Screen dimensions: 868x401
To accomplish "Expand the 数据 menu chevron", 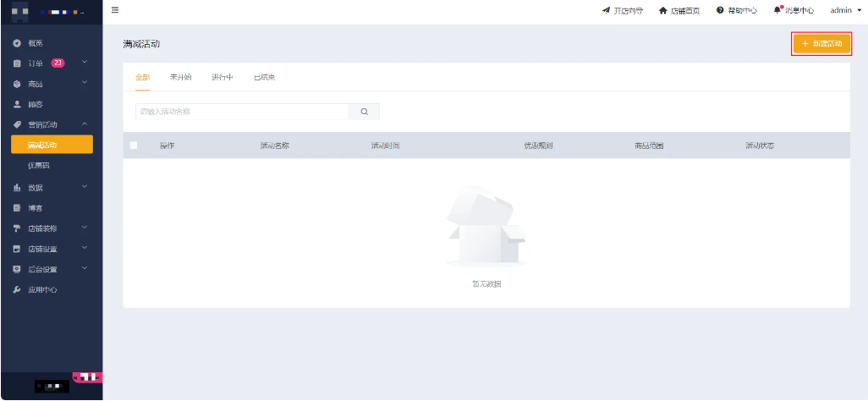I will pos(85,187).
